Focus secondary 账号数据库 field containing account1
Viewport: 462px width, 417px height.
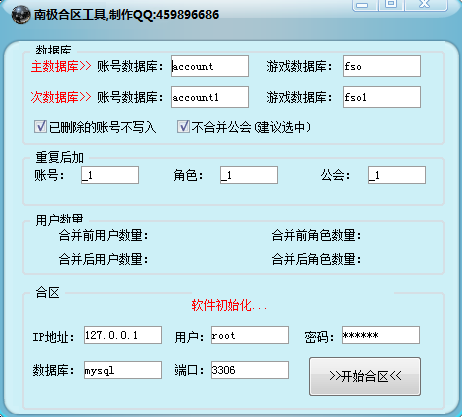pos(210,97)
